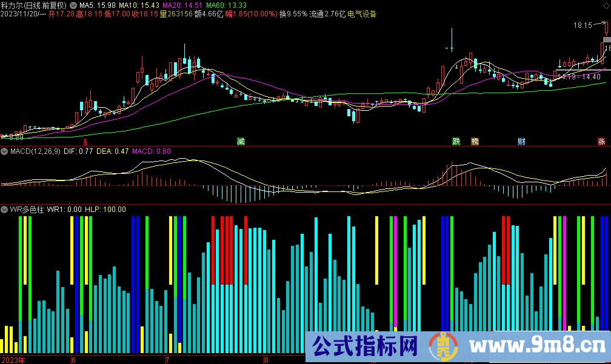Click the 流通2.76亿 float value
611x364 pixels.
328,14
